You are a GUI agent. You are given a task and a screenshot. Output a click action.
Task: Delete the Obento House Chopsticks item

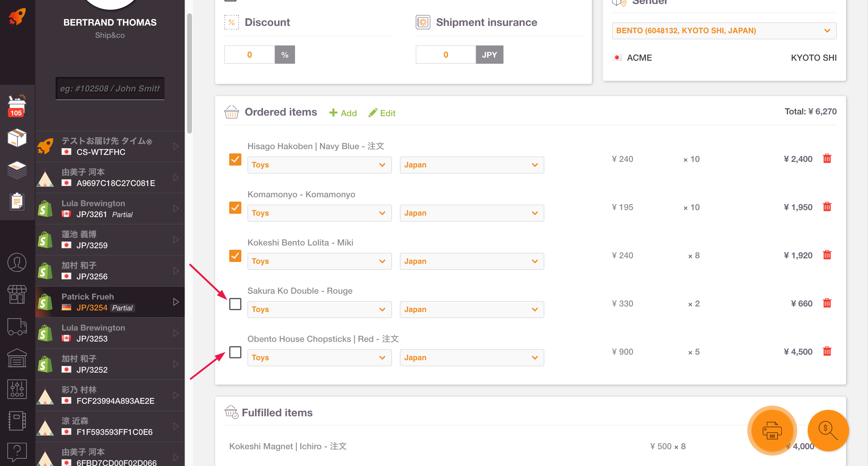[827, 351]
